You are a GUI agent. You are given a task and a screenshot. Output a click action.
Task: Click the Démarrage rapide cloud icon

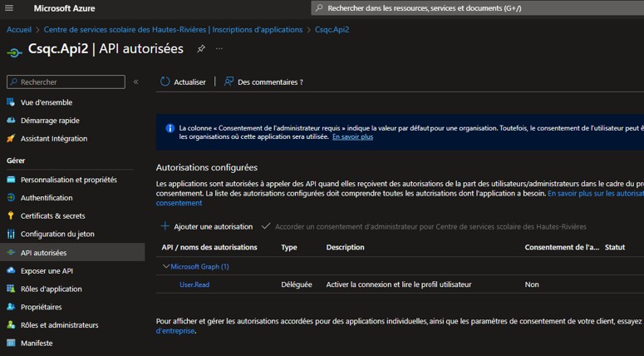coord(11,120)
